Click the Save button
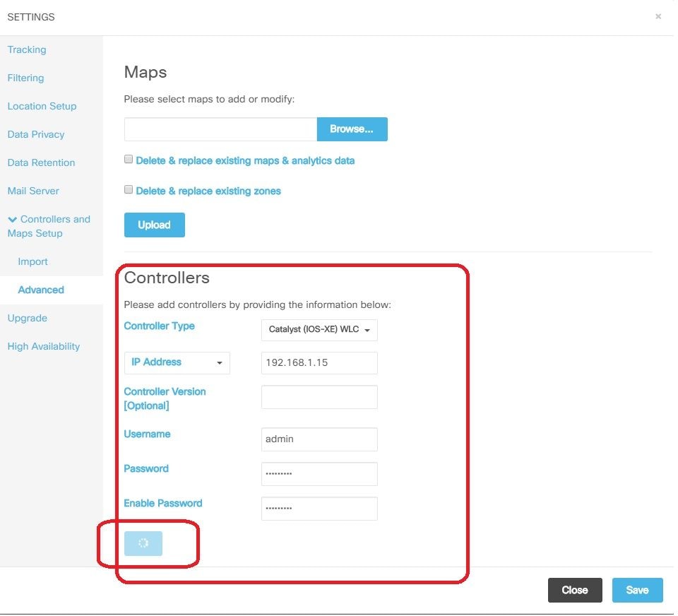This screenshot has height=616, width=678. point(637,590)
